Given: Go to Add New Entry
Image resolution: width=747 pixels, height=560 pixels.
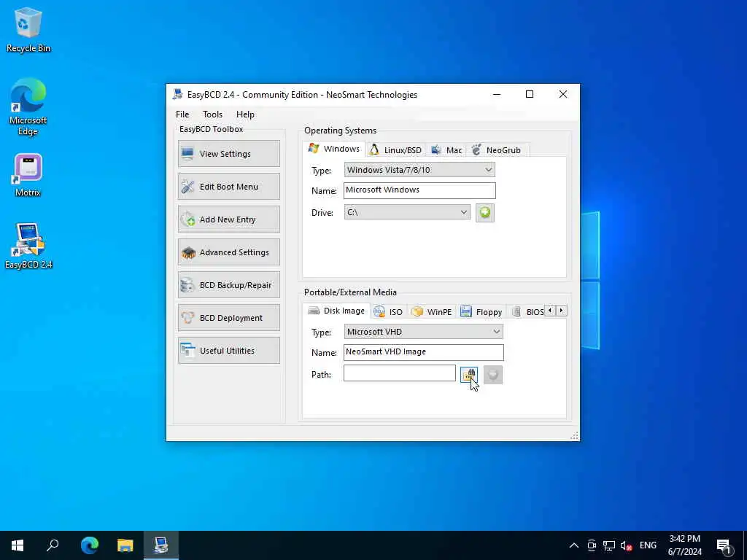Looking at the screenshot, I should pos(228,219).
